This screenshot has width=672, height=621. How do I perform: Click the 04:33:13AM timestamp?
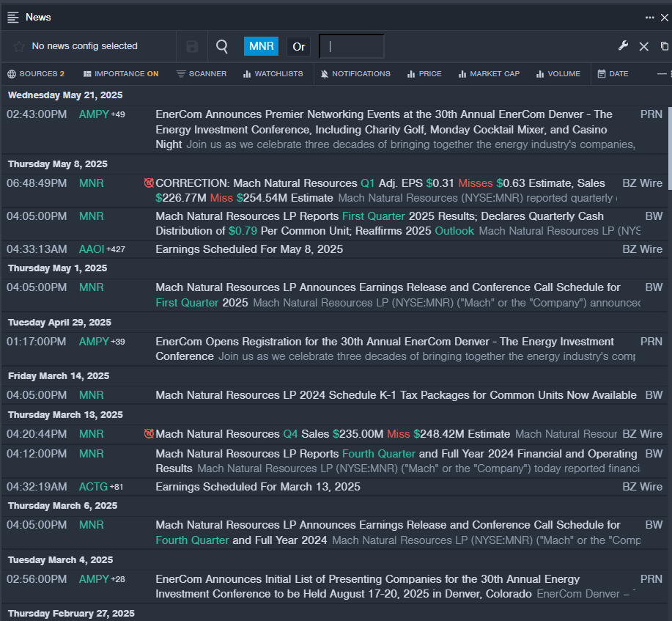click(37, 249)
